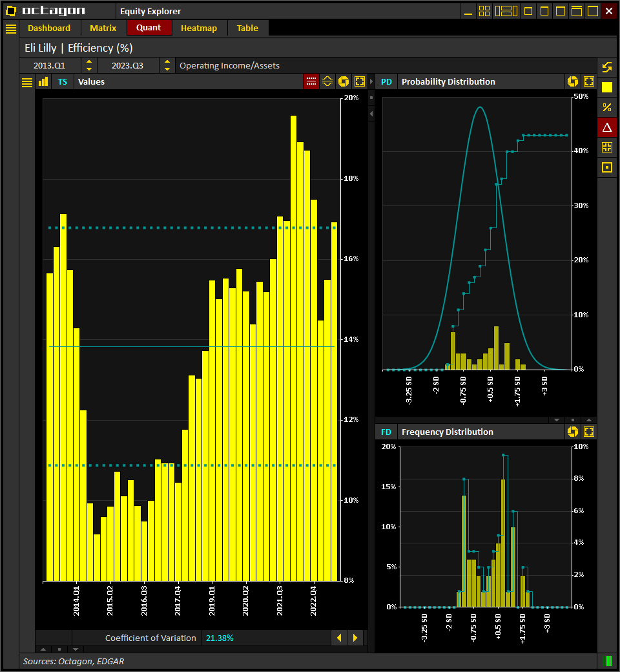Viewport: 620px width, 672px height.
Task: Click the Equity Explorer window title
Action: tap(150, 11)
